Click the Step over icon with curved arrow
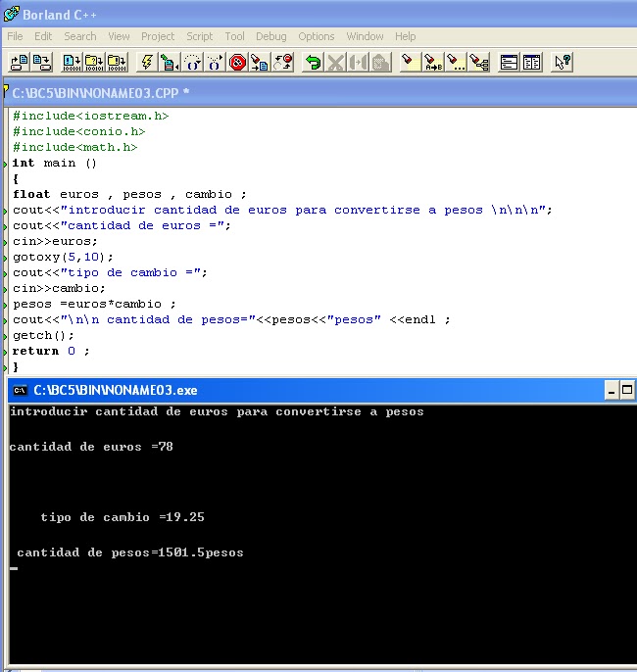The width and height of the screenshot is (637, 672). (x=192, y=62)
